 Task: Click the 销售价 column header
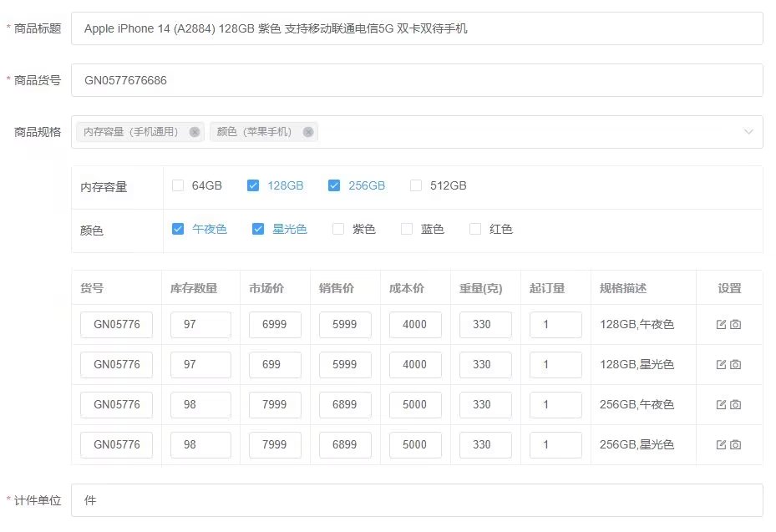point(337,288)
